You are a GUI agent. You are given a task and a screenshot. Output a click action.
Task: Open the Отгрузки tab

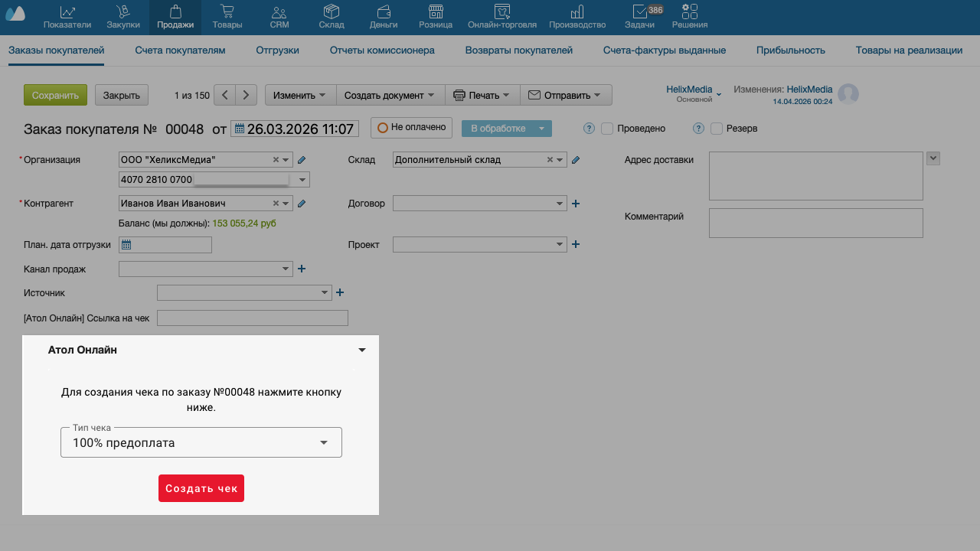point(277,50)
